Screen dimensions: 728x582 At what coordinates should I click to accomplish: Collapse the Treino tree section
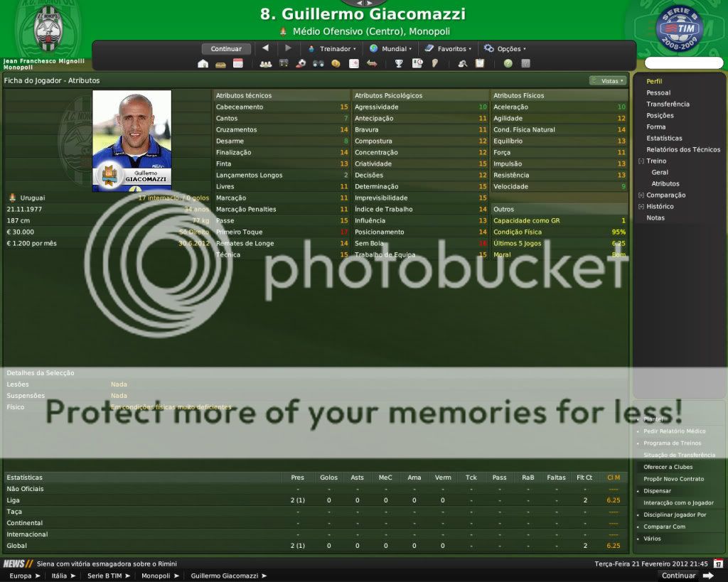(x=641, y=161)
